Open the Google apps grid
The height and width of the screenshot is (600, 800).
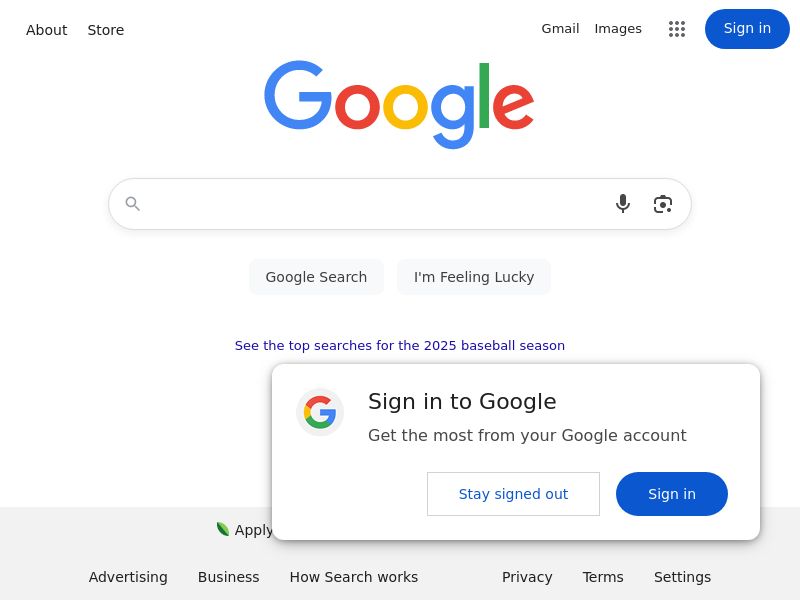(677, 29)
